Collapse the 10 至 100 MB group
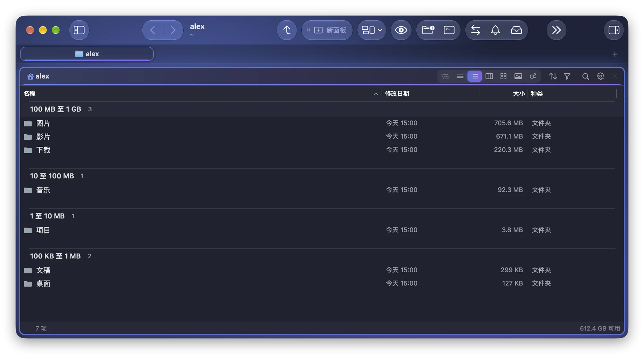The width and height of the screenshot is (644, 354). coord(52,176)
